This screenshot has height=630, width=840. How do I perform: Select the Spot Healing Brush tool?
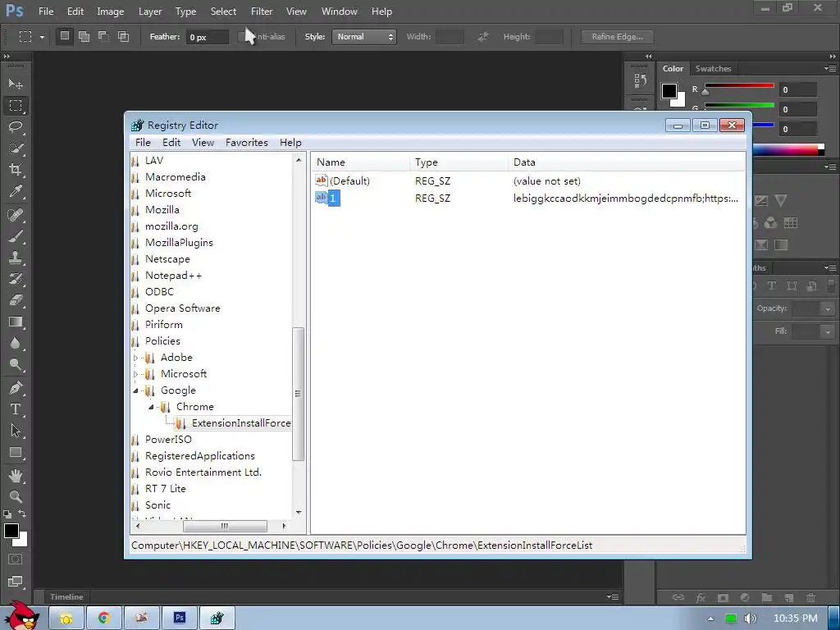[x=16, y=215]
